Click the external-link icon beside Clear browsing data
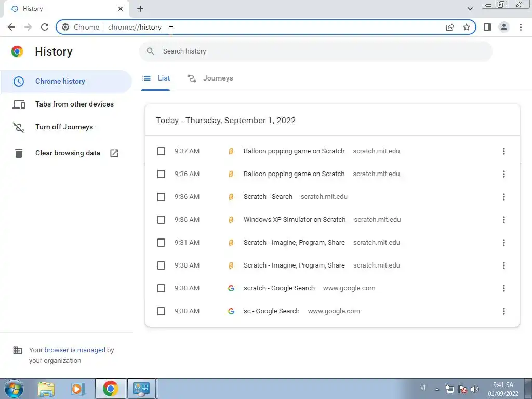The image size is (532, 399). click(114, 153)
